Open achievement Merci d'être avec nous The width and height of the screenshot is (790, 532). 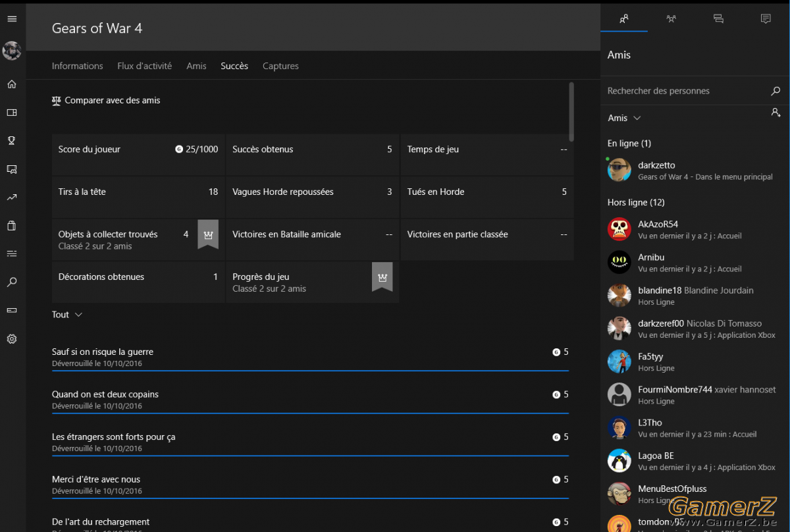point(310,485)
